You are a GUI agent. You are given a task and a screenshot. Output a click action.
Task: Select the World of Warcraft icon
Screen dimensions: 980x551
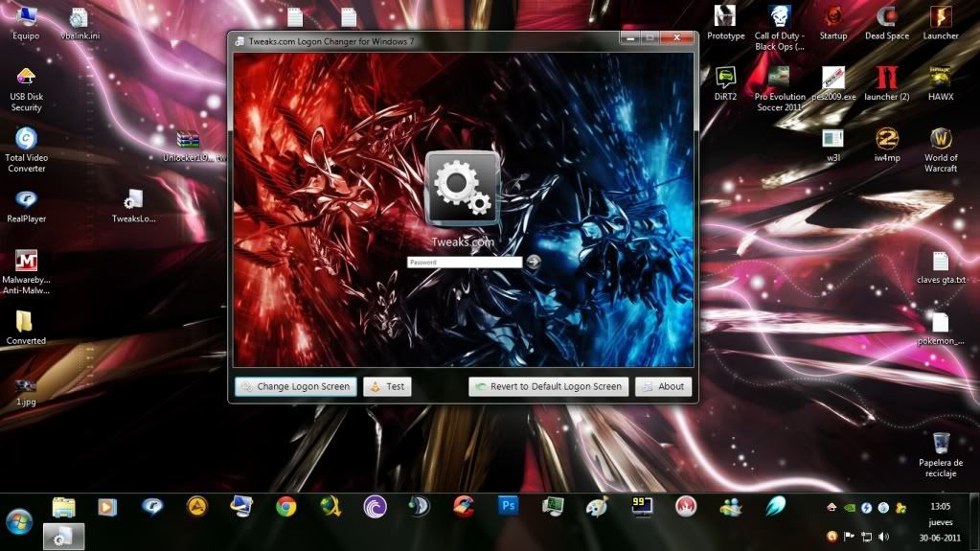point(941,150)
